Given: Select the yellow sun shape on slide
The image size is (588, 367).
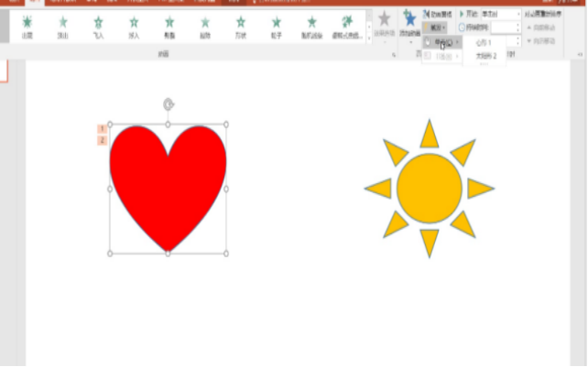Looking at the screenshot, I should click(x=430, y=189).
